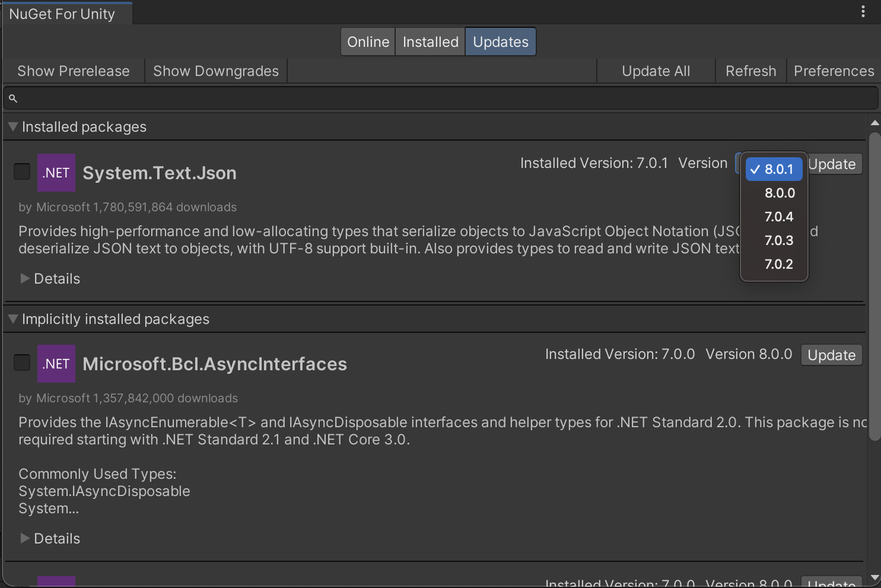Click 'Commonly Used Types:' text
The height and width of the screenshot is (588, 881).
(x=97, y=474)
